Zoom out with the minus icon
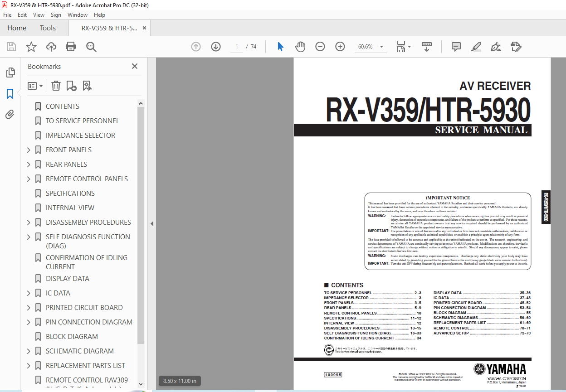The width and height of the screenshot is (566, 392). [x=320, y=47]
